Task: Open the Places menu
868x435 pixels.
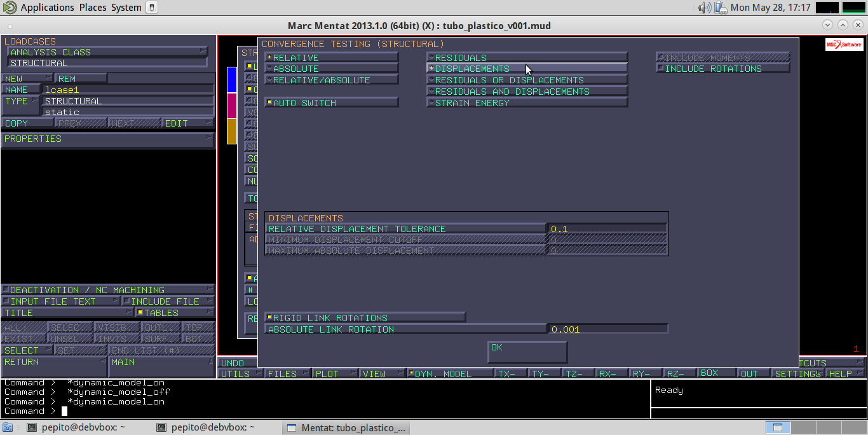Action: point(93,8)
